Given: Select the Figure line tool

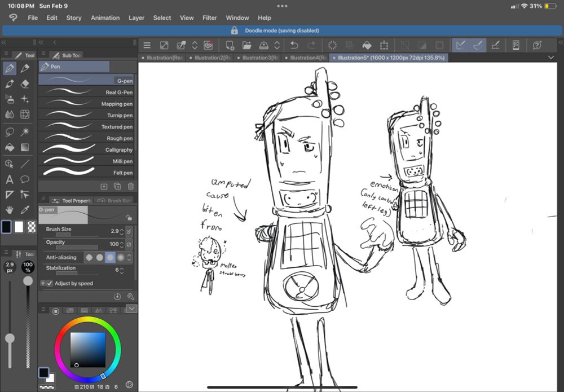Looking at the screenshot, I should 25,164.
